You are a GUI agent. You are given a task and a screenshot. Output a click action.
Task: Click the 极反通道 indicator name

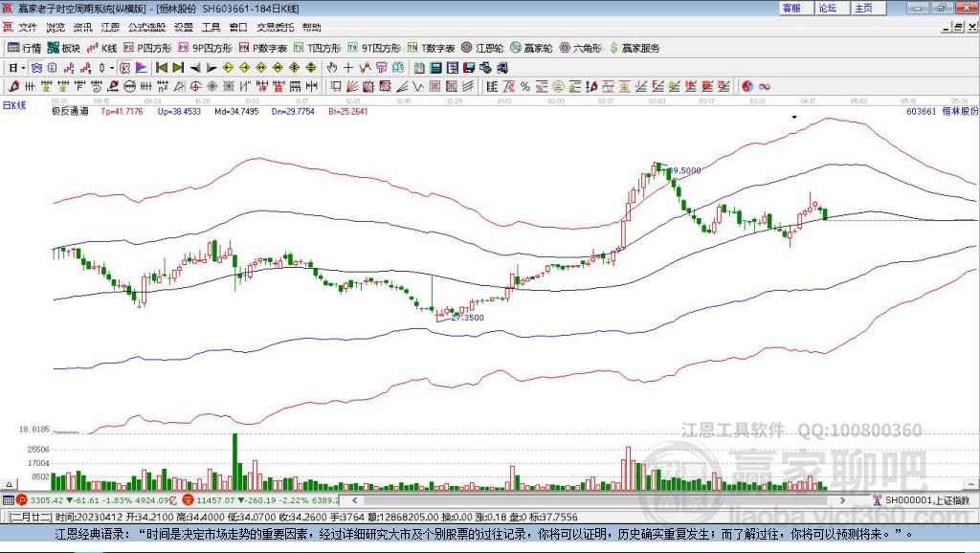tap(69, 111)
